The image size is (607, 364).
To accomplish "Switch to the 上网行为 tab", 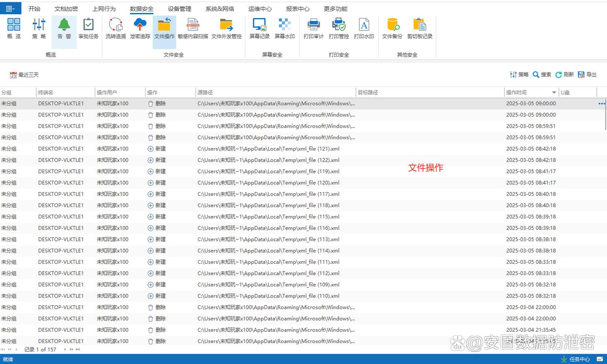I will 104,9.
